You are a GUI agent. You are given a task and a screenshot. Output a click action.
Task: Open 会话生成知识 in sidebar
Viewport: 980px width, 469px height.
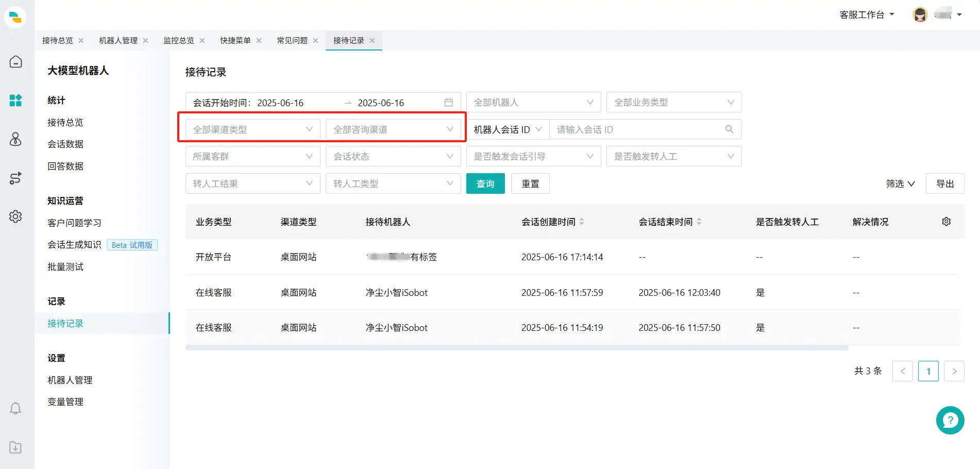pos(74,245)
